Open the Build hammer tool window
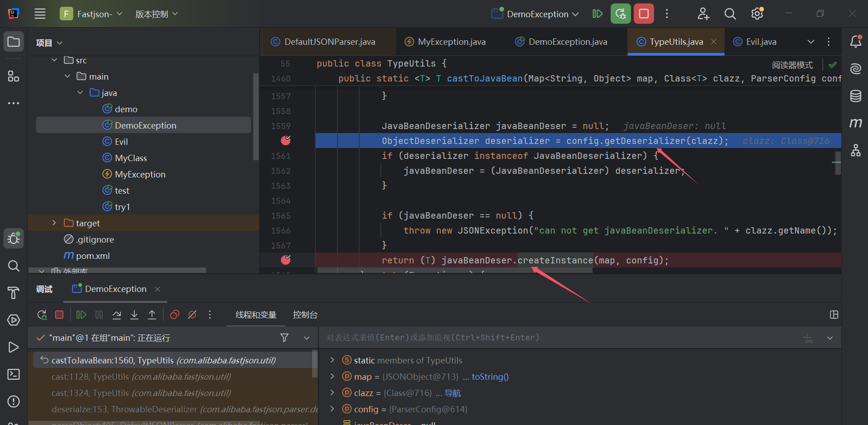The width and height of the screenshot is (868, 425). [14, 293]
